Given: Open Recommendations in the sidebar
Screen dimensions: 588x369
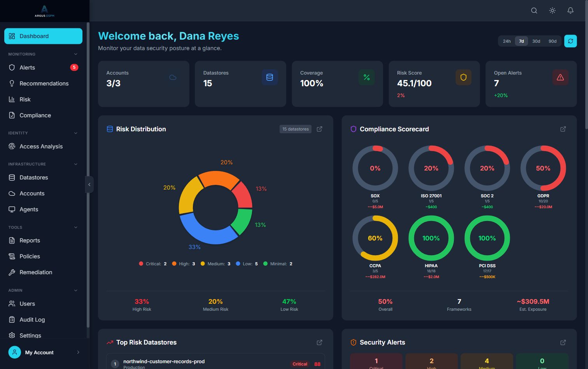Looking at the screenshot, I should coord(43,84).
